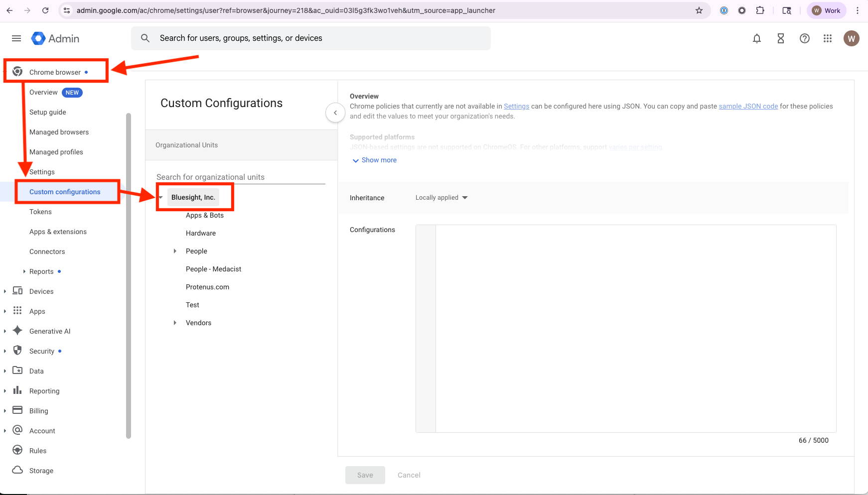
Task: Go forward in browser history
Action: pyautogui.click(x=27, y=10)
